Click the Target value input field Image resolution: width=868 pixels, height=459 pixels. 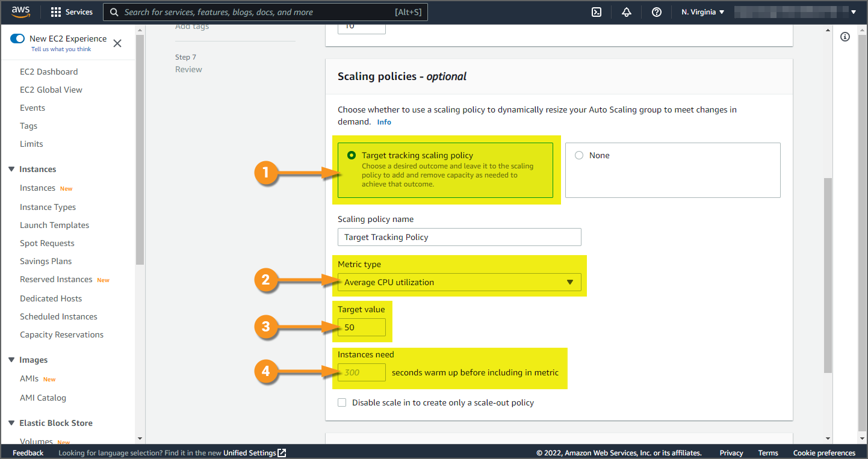pos(361,327)
